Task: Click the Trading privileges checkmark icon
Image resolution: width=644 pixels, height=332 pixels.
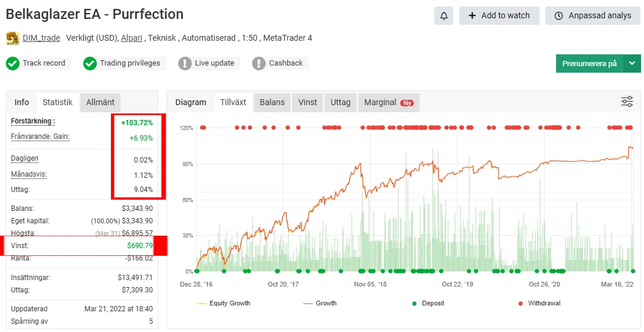Action: click(x=90, y=63)
